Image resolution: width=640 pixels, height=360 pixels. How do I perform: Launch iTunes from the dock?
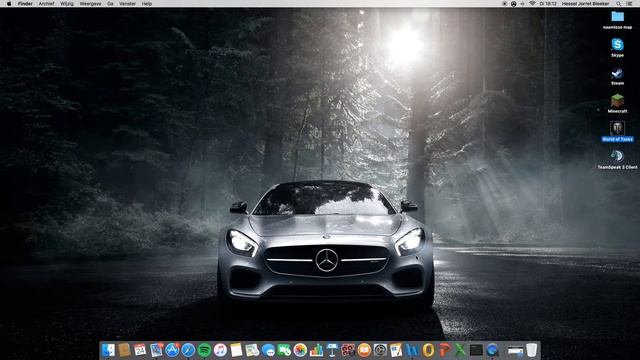coord(220,350)
